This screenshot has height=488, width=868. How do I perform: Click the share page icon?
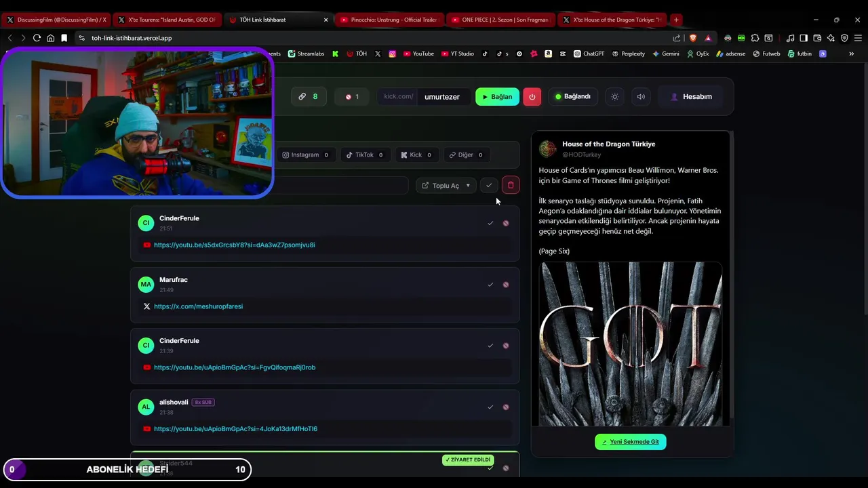tap(677, 38)
